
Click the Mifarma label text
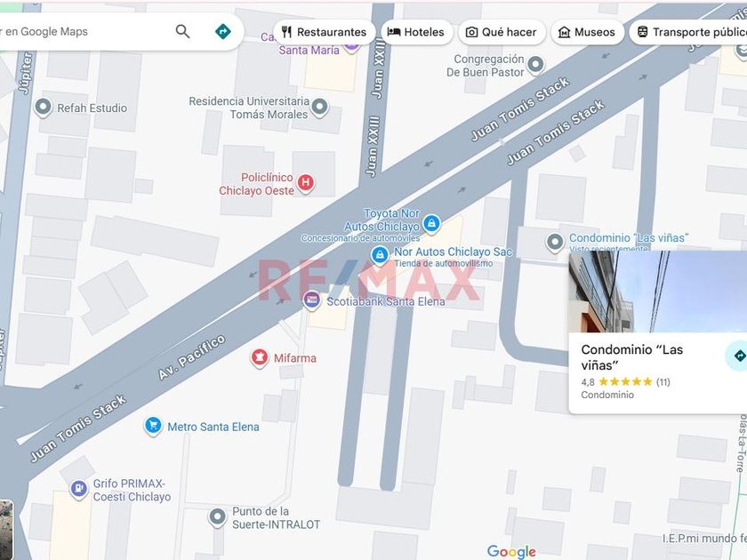[x=295, y=358]
